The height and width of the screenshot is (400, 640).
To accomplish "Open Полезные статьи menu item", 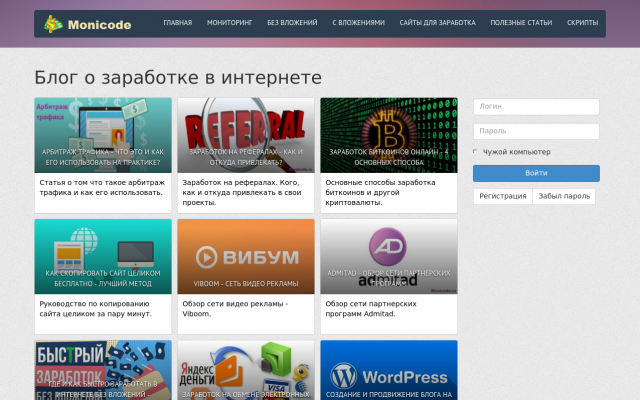I will coord(521,23).
